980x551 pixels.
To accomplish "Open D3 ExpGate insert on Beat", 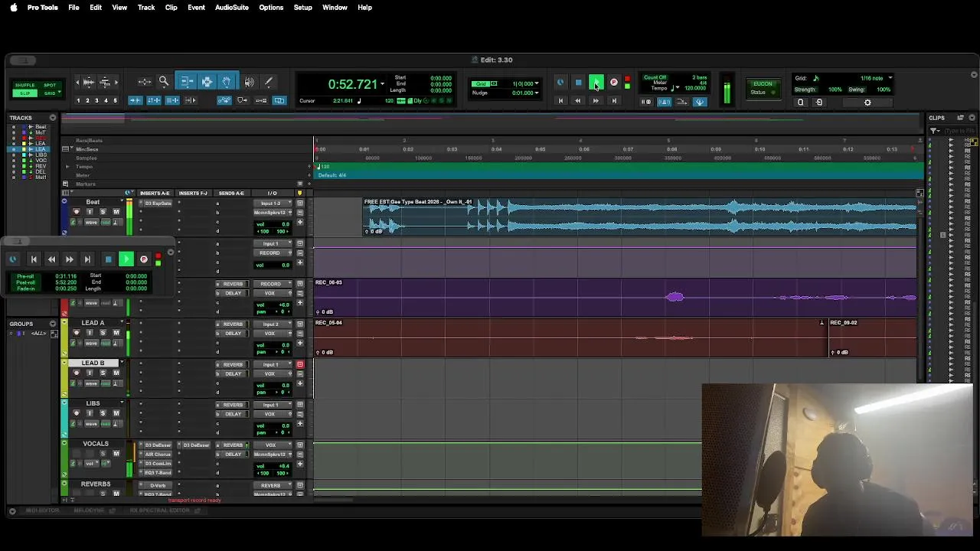I will pos(158,204).
